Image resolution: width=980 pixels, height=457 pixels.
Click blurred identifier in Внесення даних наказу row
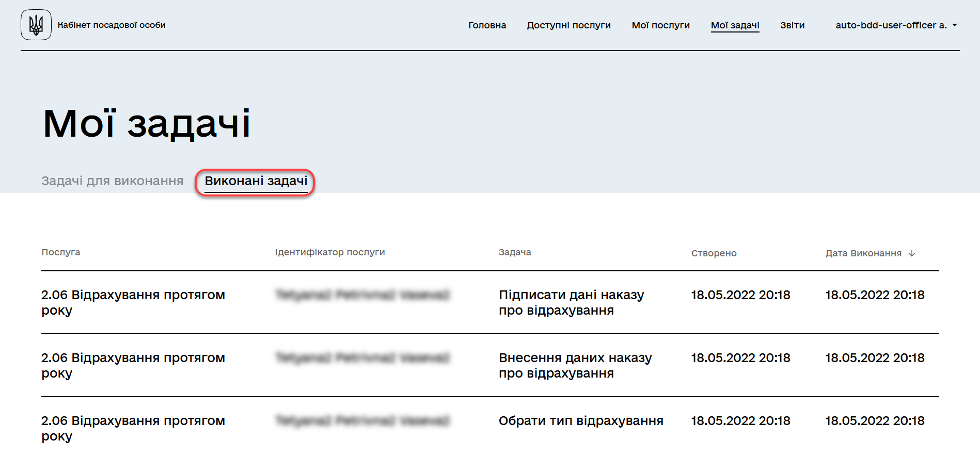pos(362,358)
